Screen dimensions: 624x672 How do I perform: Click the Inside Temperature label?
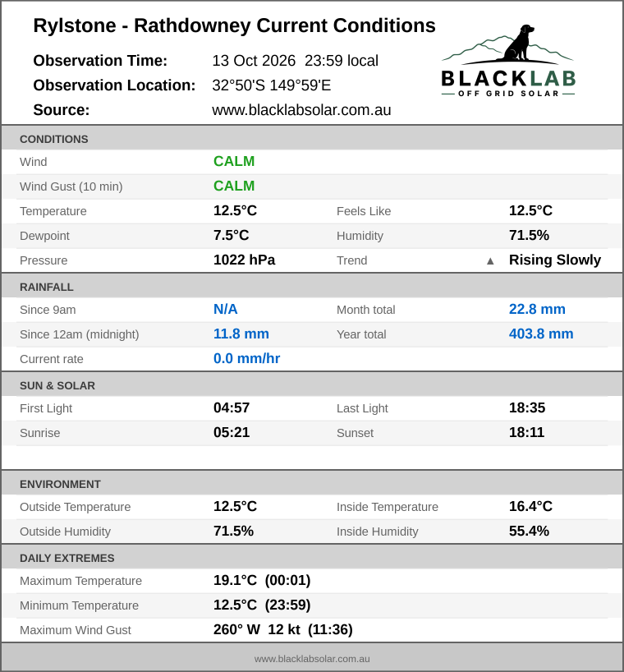point(388,507)
